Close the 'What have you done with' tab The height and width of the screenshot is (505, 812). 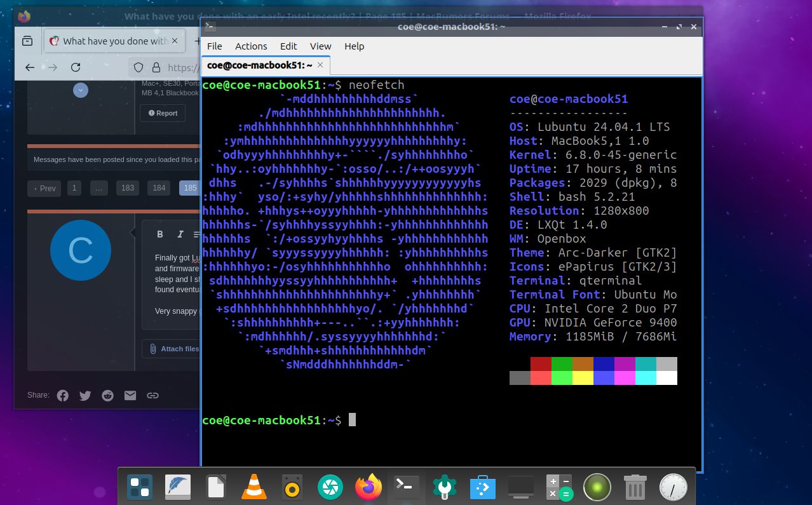coord(176,41)
